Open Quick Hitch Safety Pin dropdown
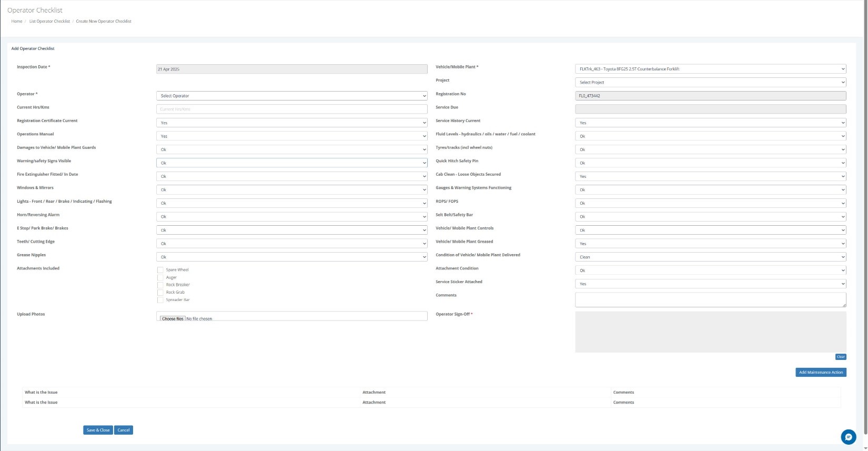 pos(711,163)
